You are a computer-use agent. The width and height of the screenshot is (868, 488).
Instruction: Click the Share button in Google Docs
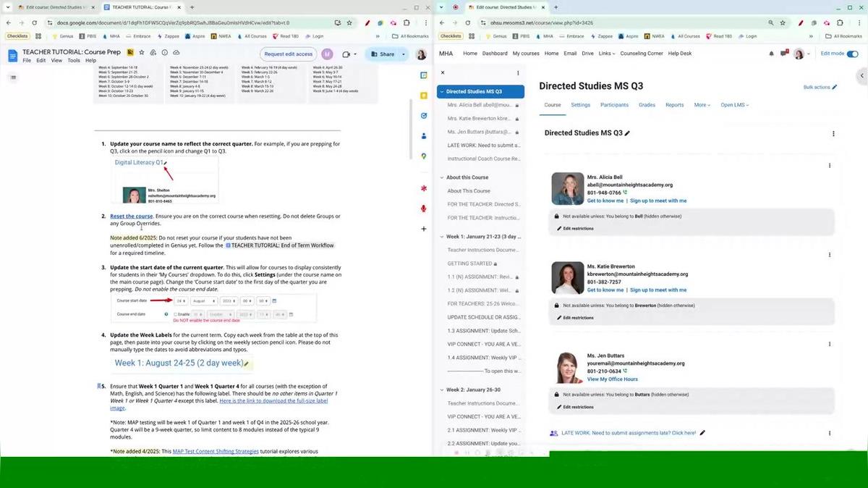[x=383, y=54]
